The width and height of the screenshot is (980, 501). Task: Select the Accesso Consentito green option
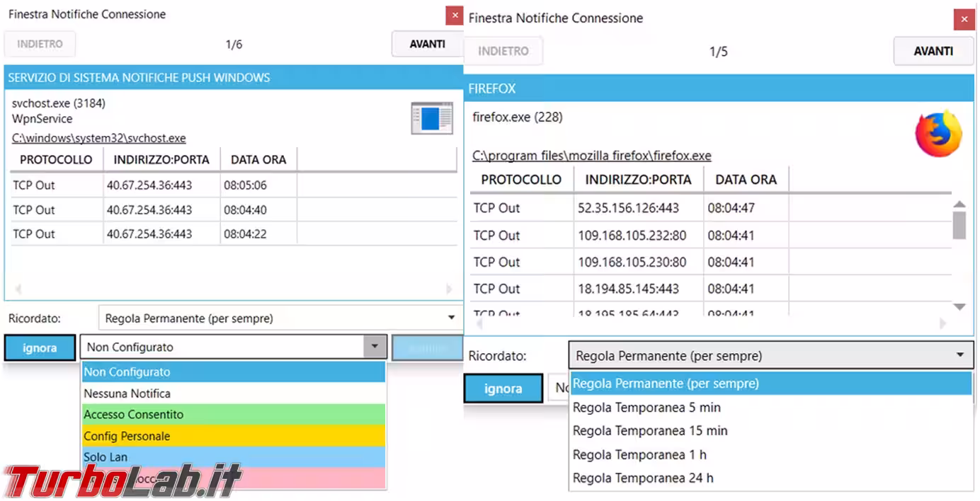[x=233, y=415]
